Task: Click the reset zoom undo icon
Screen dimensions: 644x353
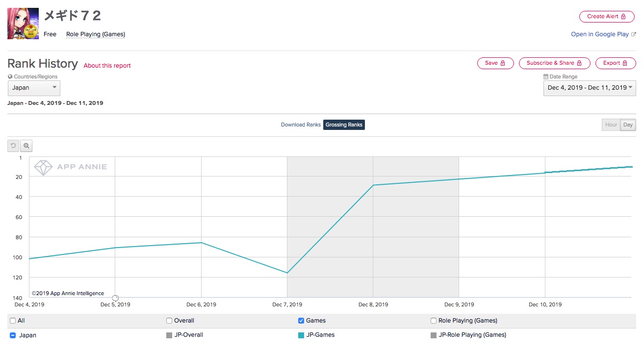Action: [x=13, y=146]
